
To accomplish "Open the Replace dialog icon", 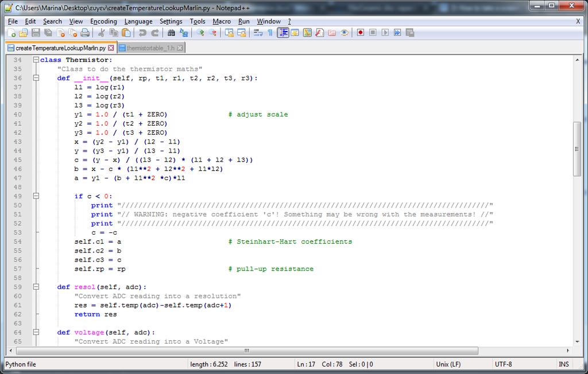I will 183,33.
